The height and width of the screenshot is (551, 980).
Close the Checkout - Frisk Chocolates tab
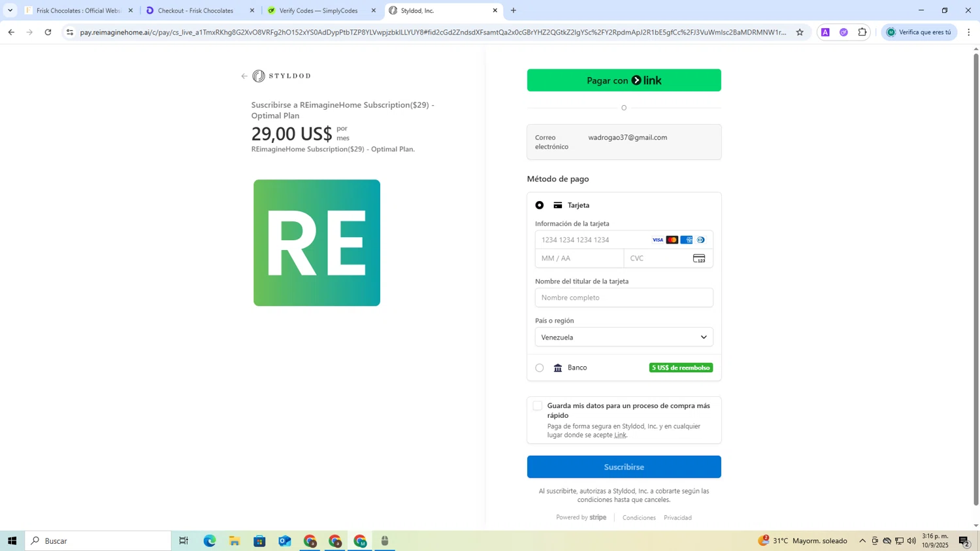(x=252, y=10)
